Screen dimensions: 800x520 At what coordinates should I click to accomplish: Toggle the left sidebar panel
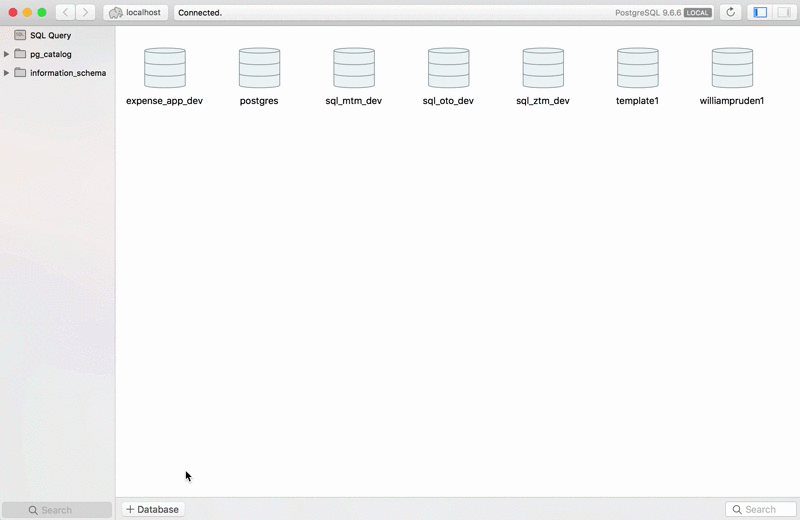(x=760, y=12)
